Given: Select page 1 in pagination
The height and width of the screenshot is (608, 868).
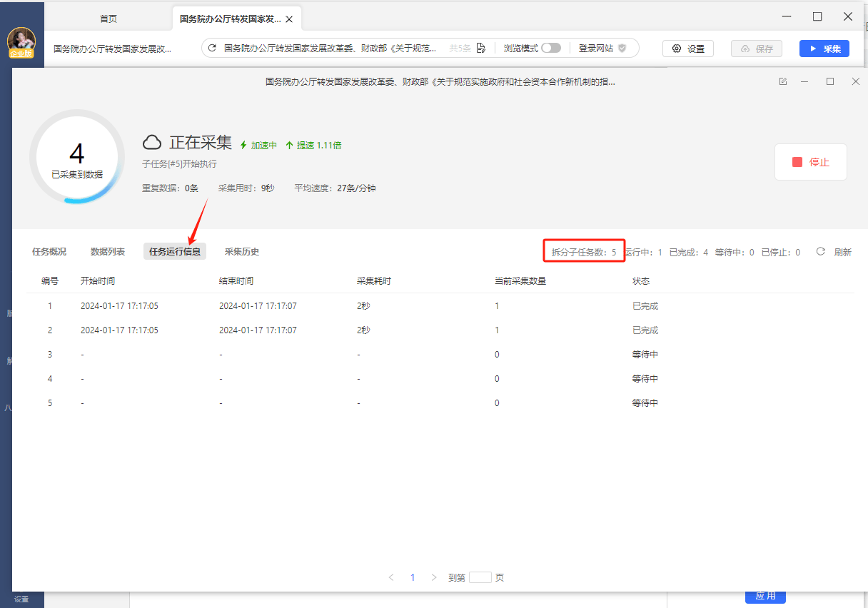Looking at the screenshot, I should pos(413,578).
